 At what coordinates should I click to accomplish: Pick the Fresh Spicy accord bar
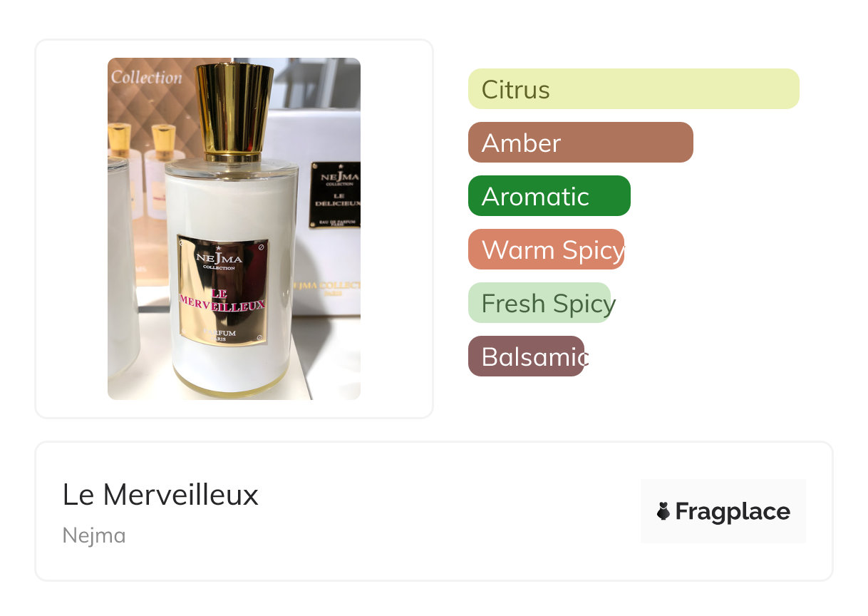[540, 303]
